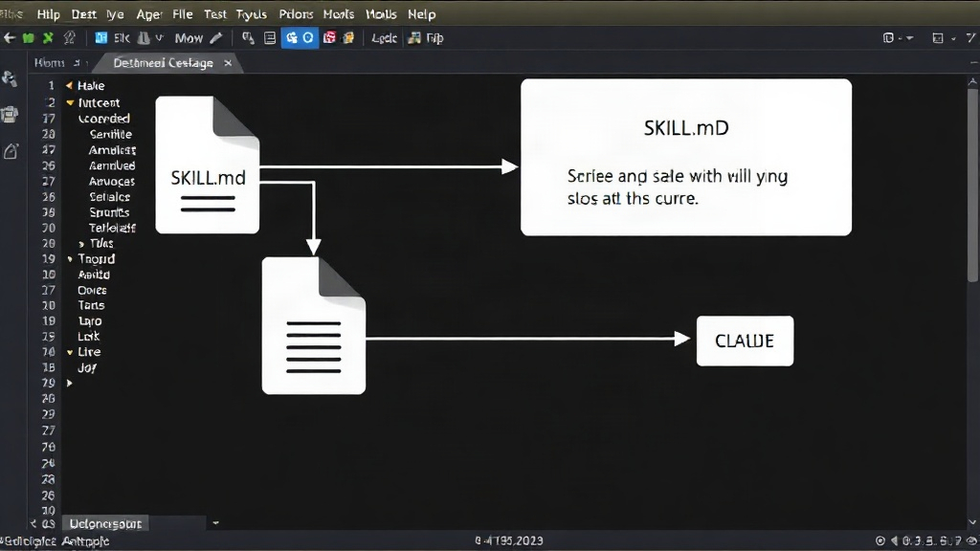Collapse the expanded 'Nitcent' tree node
Screen dimensions: 980x551
pyautogui.click(x=70, y=102)
